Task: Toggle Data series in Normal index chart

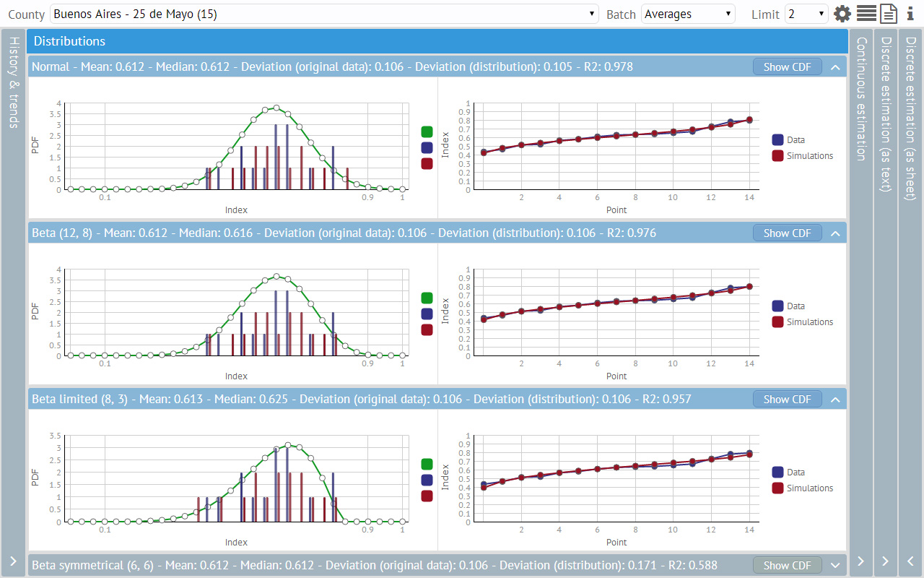Action: 788,139
